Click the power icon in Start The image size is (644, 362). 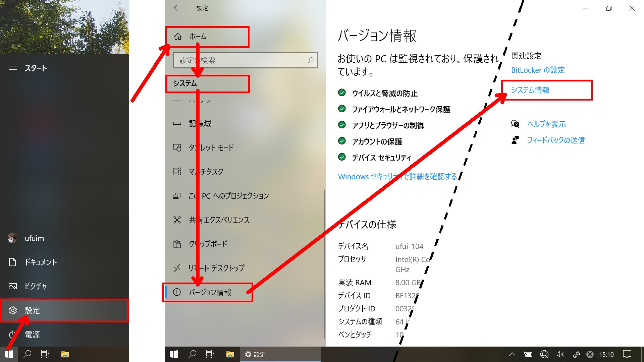coord(12,335)
